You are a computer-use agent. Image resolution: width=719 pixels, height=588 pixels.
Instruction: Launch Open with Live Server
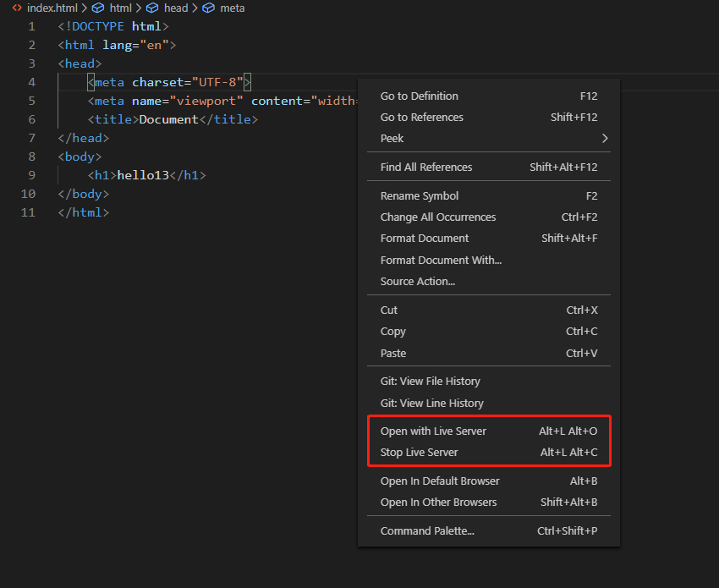click(x=434, y=431)
